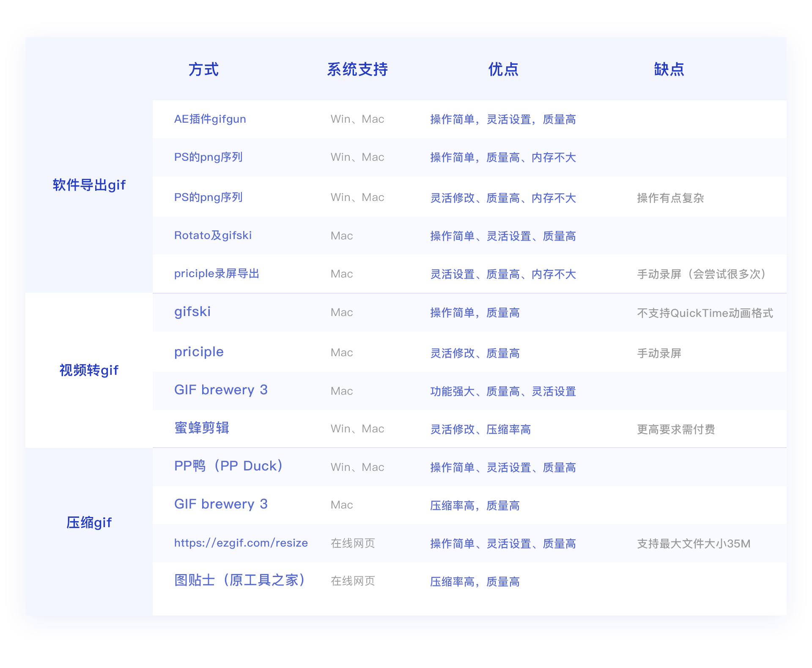Click the priciple method under 视频转gif
The width and height of the screenshot is (812, 668).
click(x=199, y=352)
